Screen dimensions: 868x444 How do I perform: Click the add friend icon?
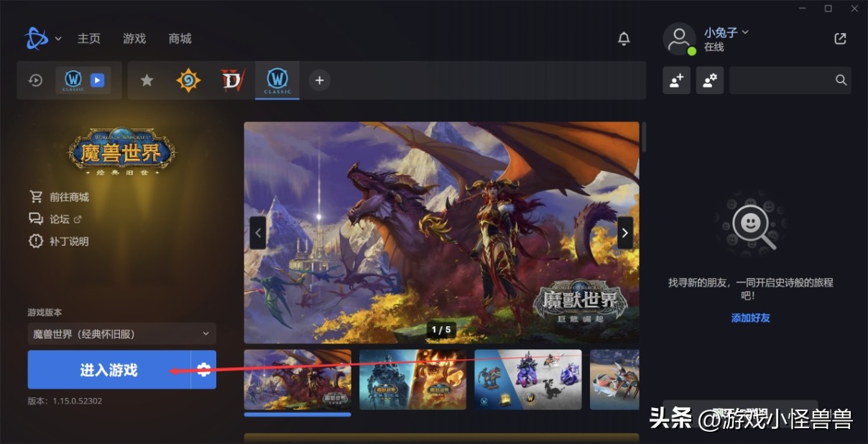[x=676, y=80]
